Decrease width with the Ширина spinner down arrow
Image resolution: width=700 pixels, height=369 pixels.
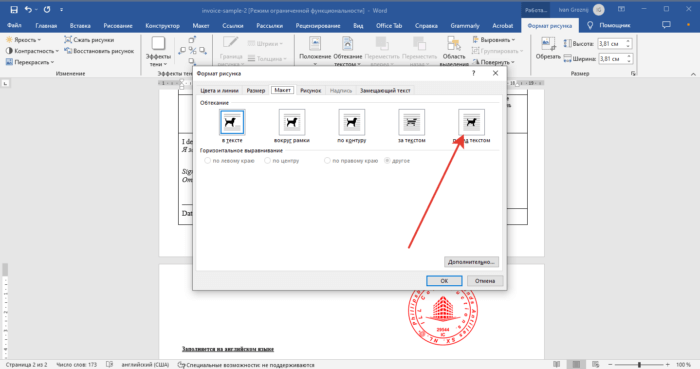(x=628, y=61)
